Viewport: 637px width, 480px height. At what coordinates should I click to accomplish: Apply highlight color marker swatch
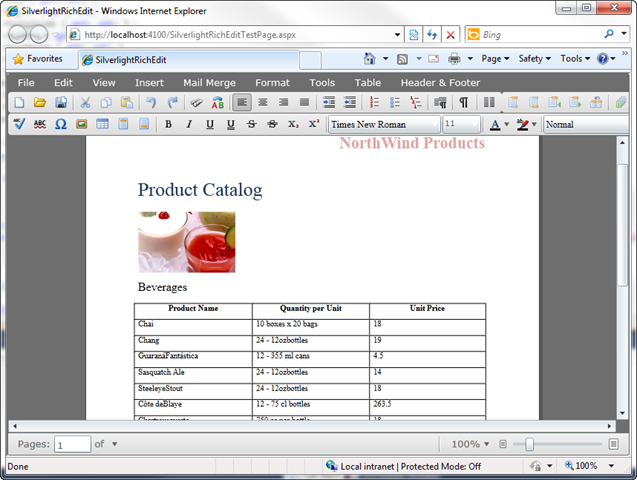pos(522,124)
